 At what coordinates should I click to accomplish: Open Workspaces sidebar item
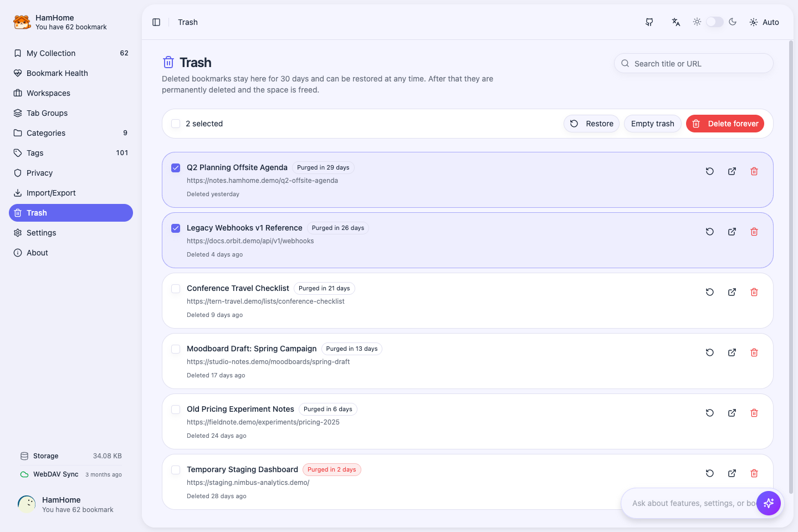click(71, 93)
